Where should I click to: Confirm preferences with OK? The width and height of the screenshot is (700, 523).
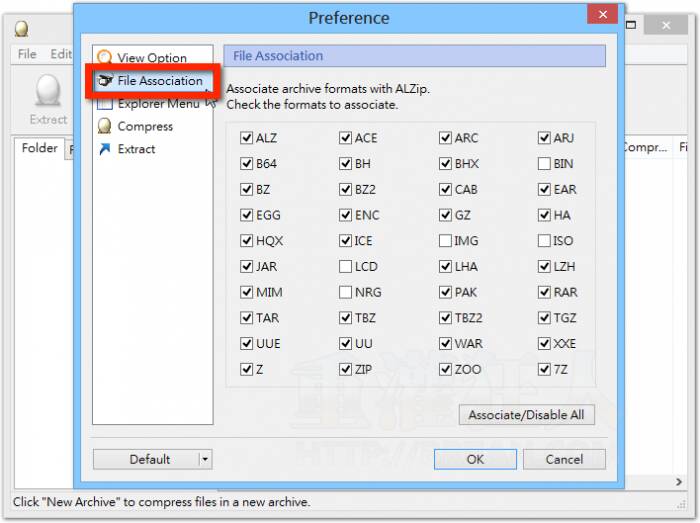pyautogui.click(x=475, y=459)
